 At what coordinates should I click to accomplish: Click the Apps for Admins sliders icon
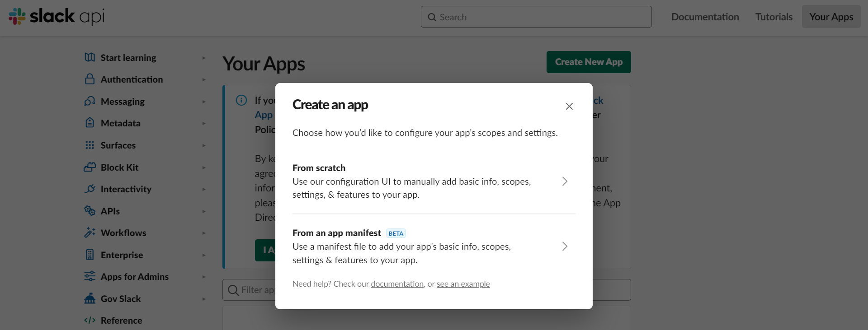coord(90,276)
